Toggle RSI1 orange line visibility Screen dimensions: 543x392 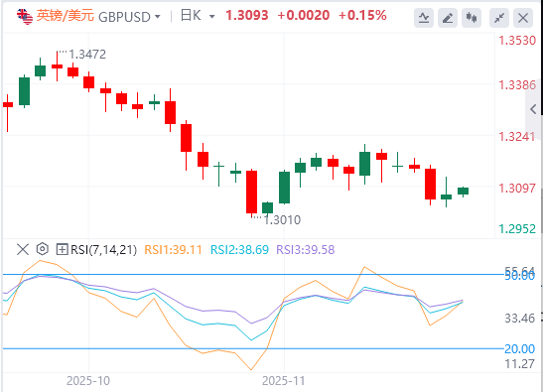[173, 250]
